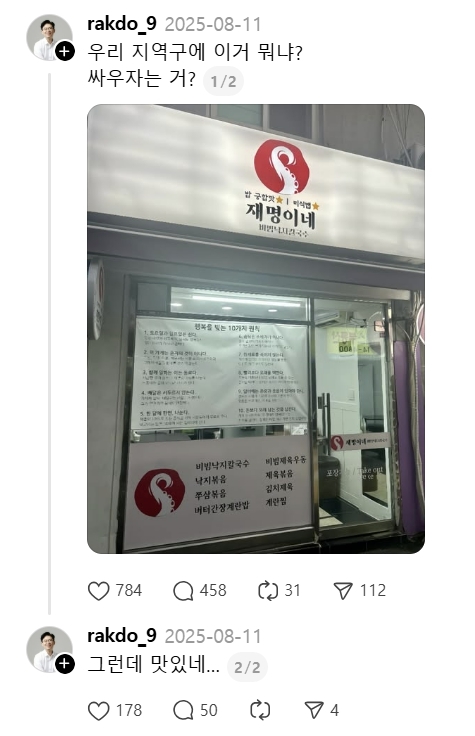The image size is (475, 736).
Task: Like the first post with 784 likes
Action: pyautogui.click(x=99, y=591)
